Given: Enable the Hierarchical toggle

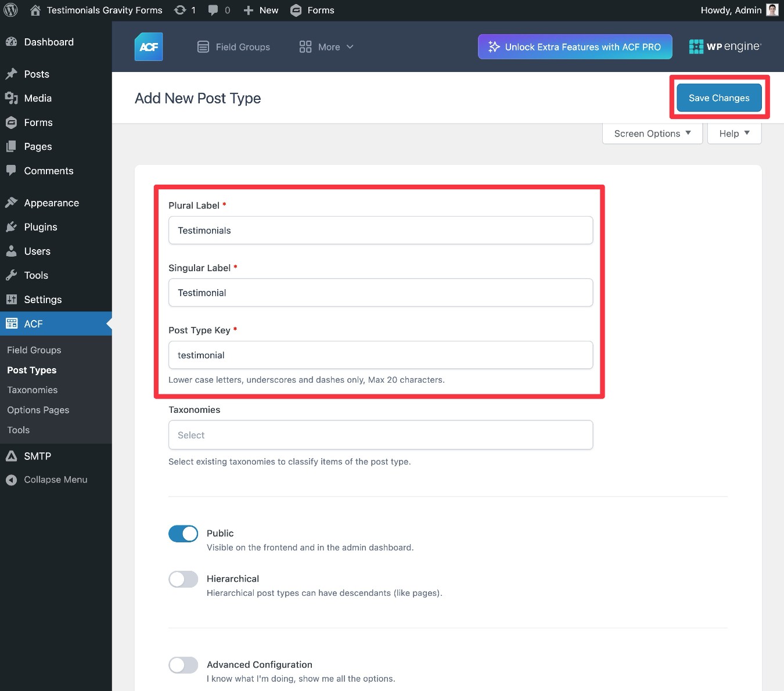Looking at the screenshot, I should [x=183, y=579].
